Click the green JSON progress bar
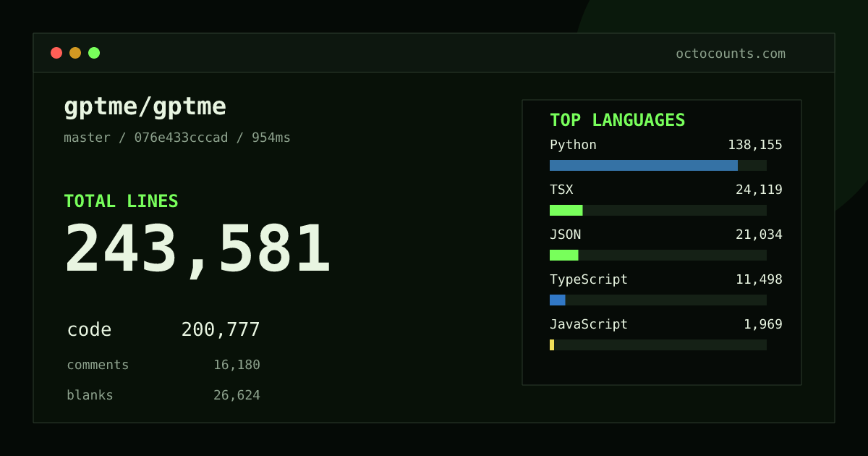This screenshot has height=456, width=868. click(x=564, y=255)
